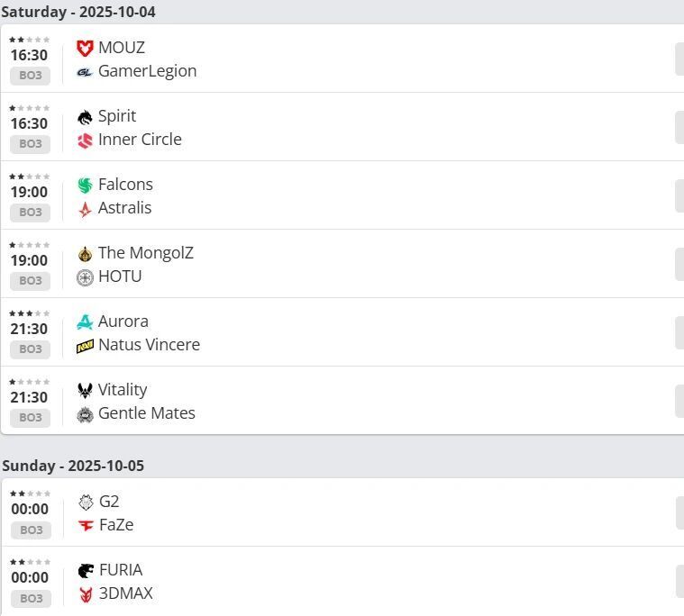This screenshot has height=616, width=684.
Task: Click the BO3 badge for MOUZ match
Action: coord(30,75)
